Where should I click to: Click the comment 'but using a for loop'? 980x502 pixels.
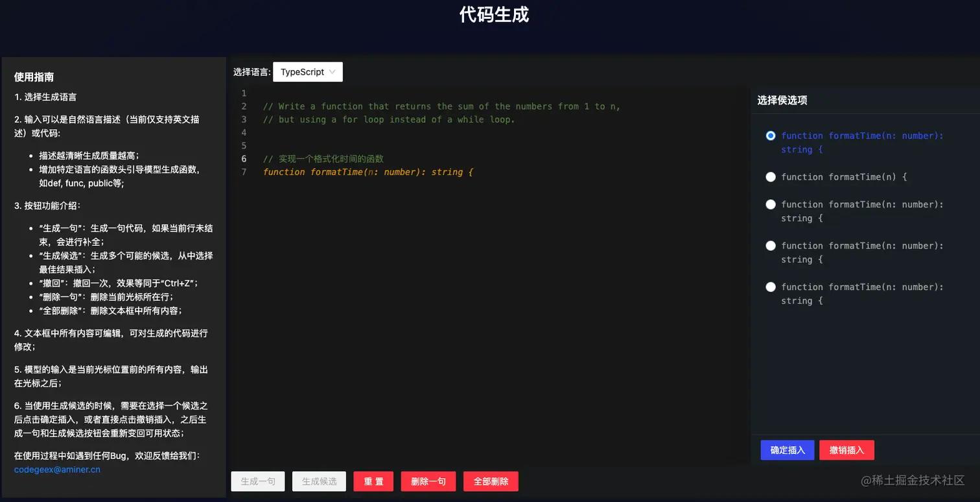[389, 119]
